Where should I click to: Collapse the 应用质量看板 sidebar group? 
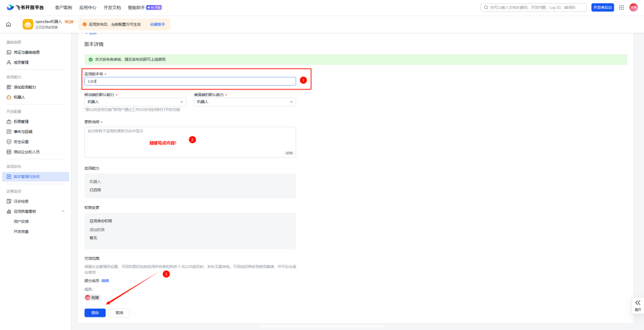(x=63, y=212)
